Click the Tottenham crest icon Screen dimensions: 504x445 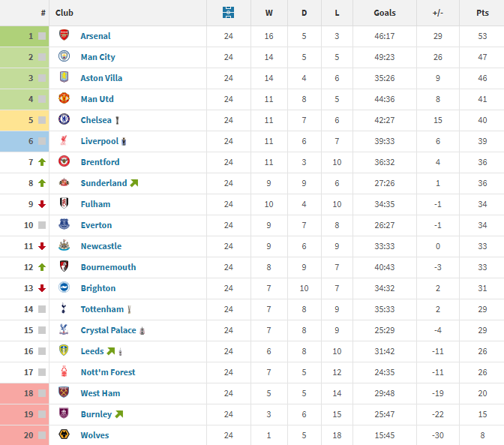tap(64, 309)
